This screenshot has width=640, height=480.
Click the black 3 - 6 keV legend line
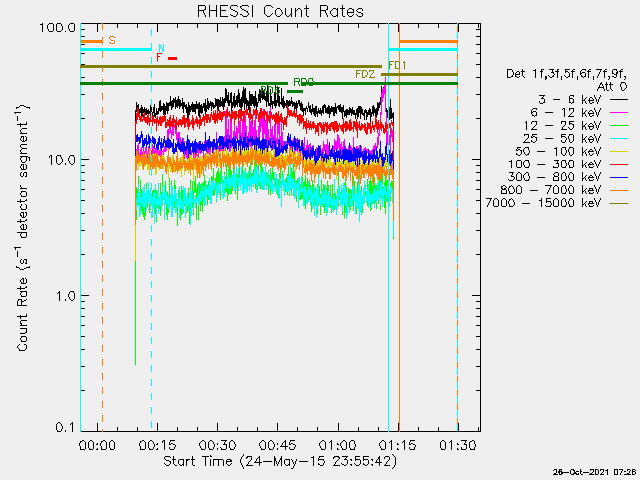click(x=619, y=99)
